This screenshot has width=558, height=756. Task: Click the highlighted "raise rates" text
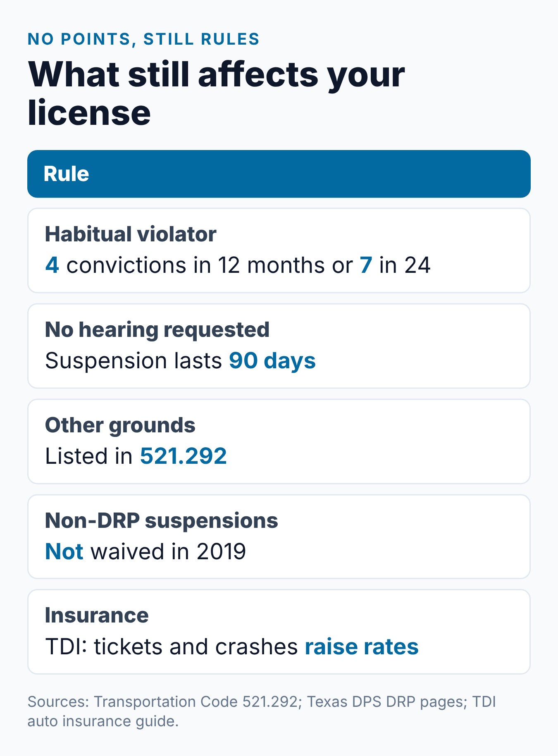(362, 646)
